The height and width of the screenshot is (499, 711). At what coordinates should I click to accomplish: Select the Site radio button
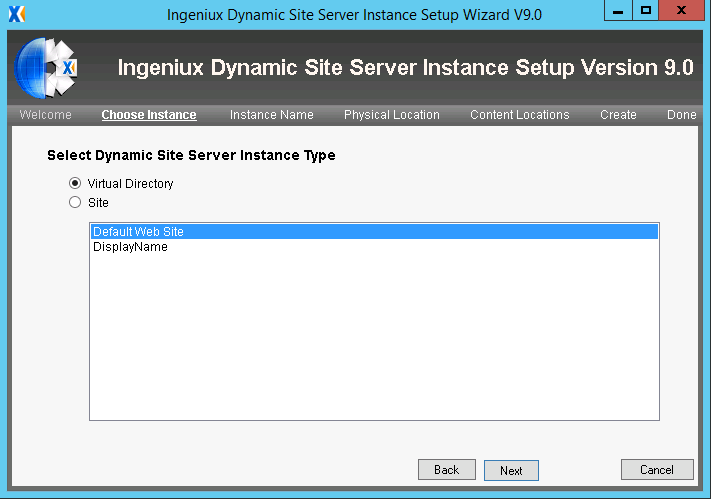tap(75, 202)
